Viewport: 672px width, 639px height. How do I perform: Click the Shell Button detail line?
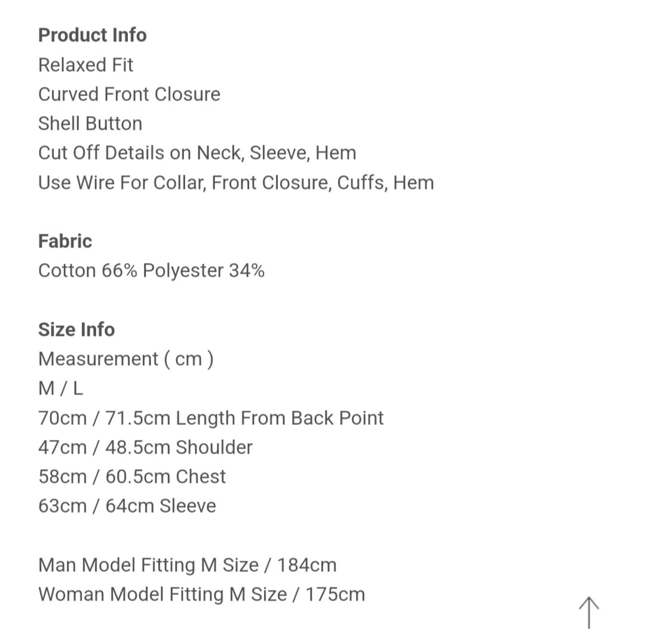click(x=90, y=124)
